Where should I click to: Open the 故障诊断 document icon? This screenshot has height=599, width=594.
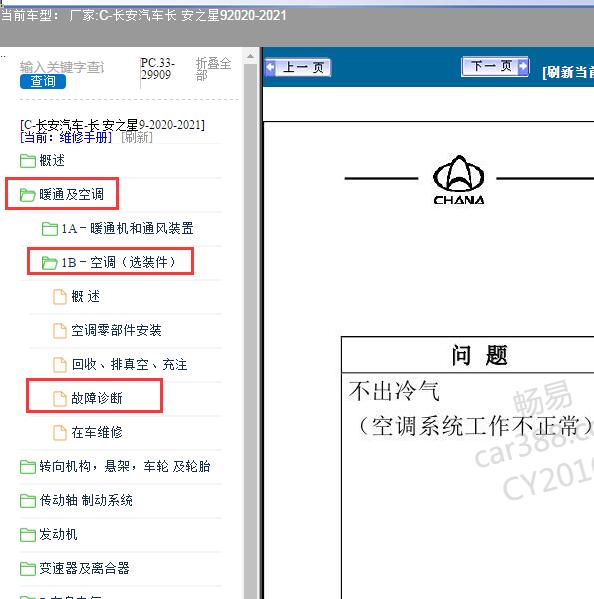(x=60, y=399)
